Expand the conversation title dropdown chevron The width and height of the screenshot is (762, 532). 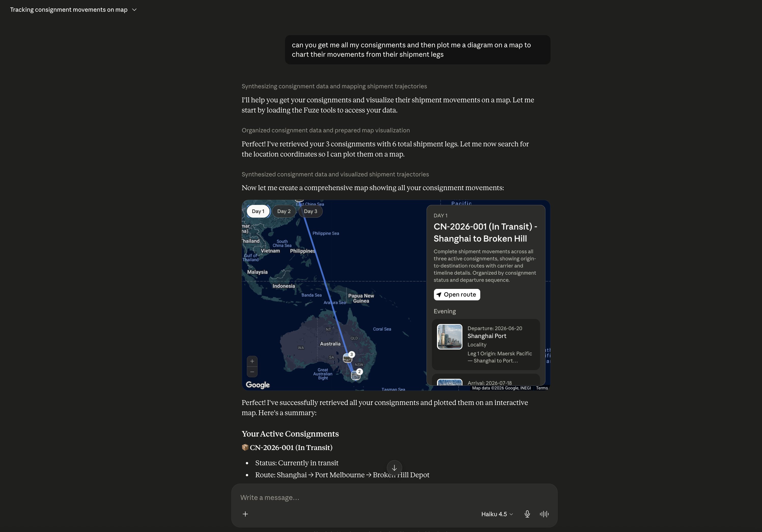(134, 10)
